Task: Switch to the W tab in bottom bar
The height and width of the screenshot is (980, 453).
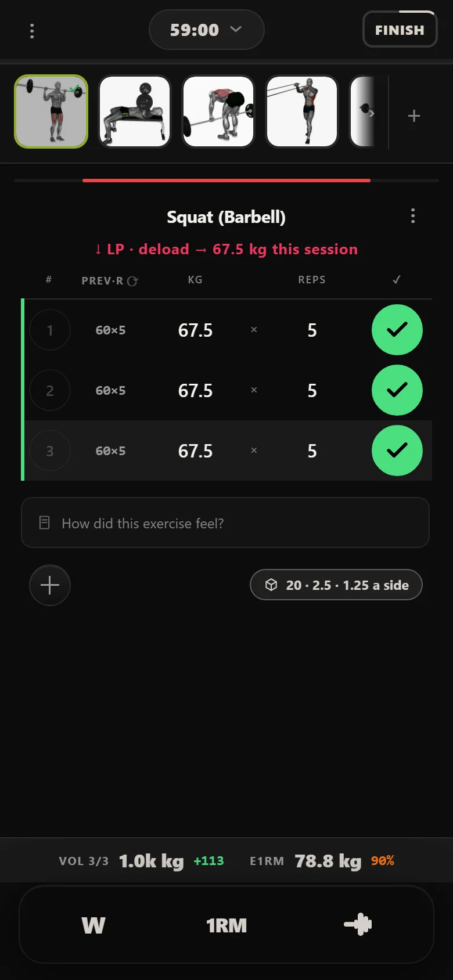Action: point(94,925)
